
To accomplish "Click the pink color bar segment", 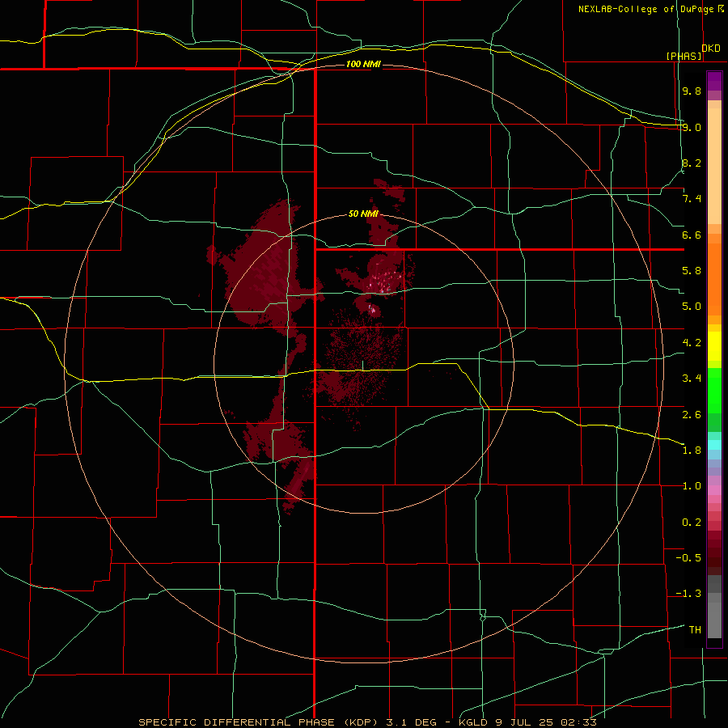I will click(714, 490).
